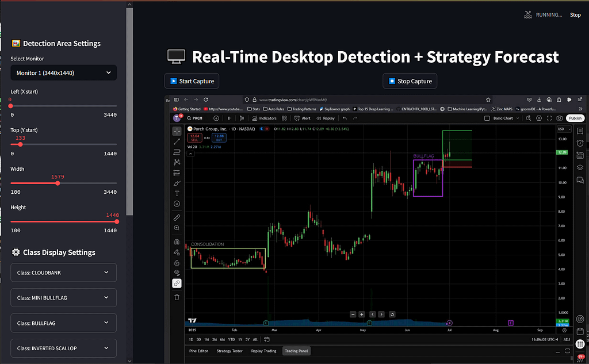Open the Select Monitor dropdown

tap(63, 73)
